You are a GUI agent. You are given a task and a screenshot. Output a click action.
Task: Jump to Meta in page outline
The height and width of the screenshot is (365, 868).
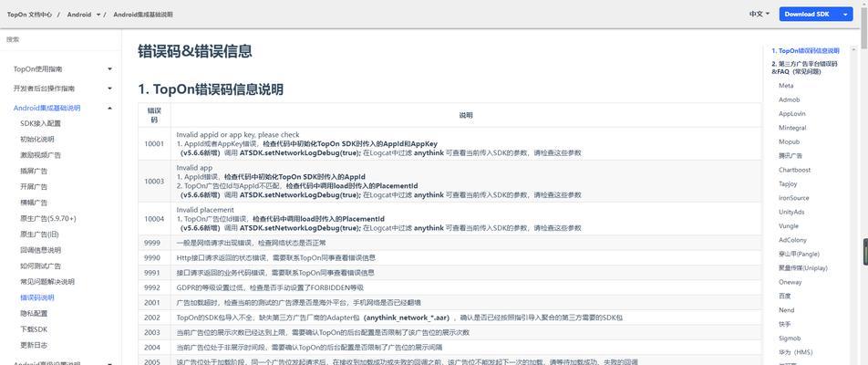click(x=786, y=86)
